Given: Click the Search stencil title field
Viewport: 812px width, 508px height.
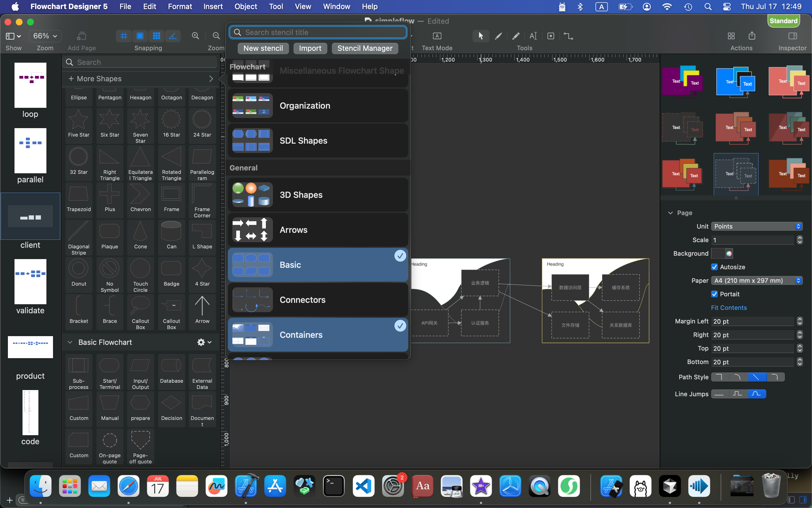Looking at the screenshot, I should pos(318,32).
